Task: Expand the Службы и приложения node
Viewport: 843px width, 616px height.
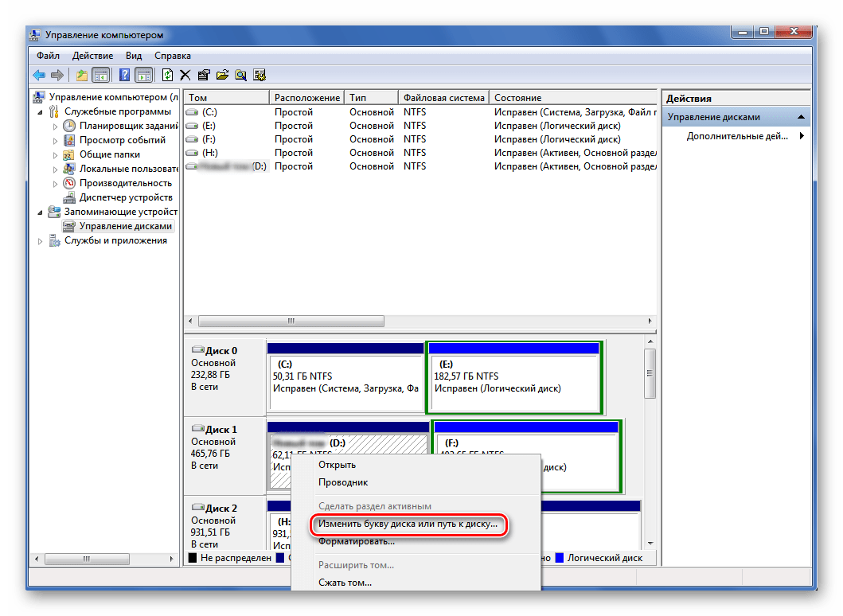Action: (41, 241)
